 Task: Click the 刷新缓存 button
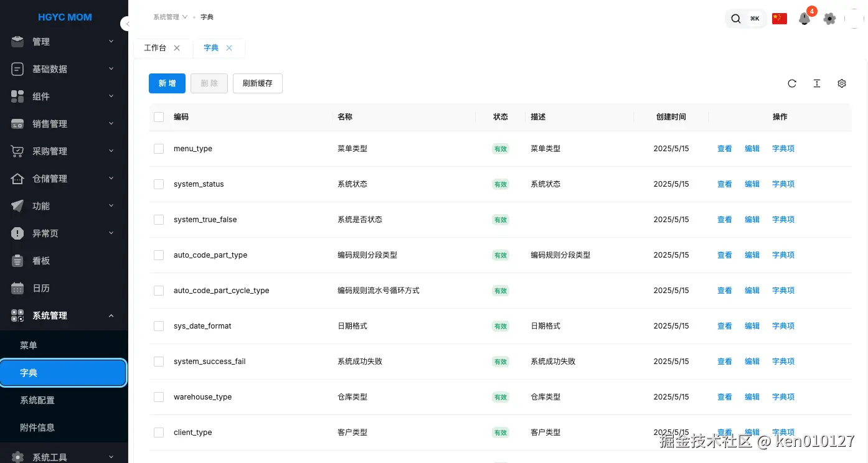coord(258,83)
